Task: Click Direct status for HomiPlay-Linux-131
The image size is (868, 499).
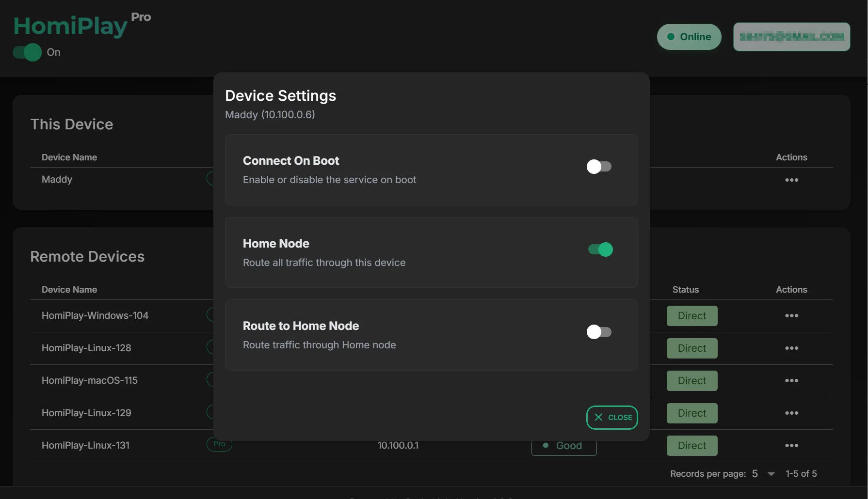Action: 691,446
